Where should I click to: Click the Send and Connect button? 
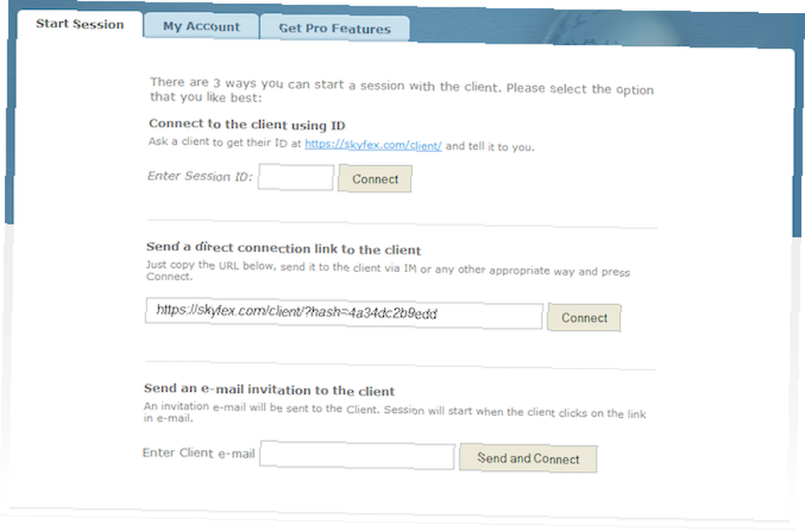point(528,458)
